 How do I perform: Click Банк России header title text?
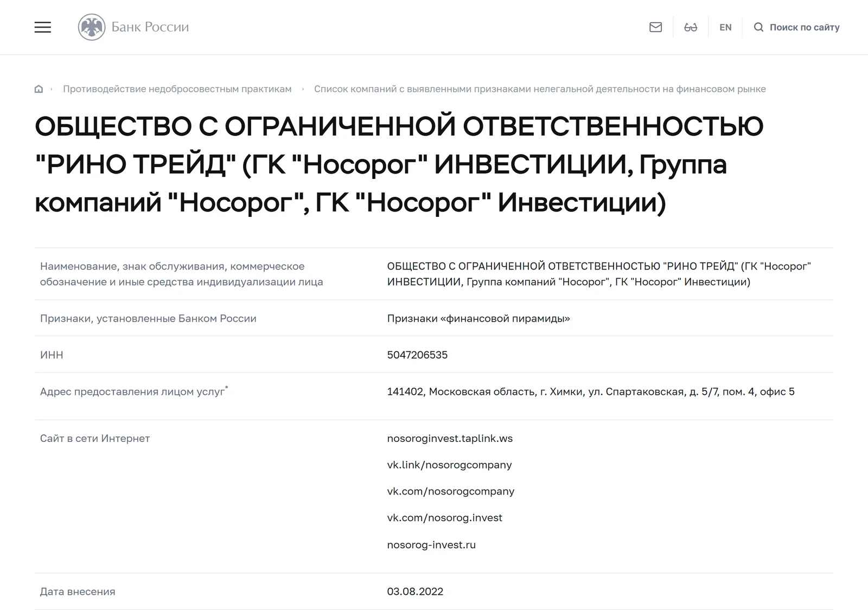coord(150,27)
